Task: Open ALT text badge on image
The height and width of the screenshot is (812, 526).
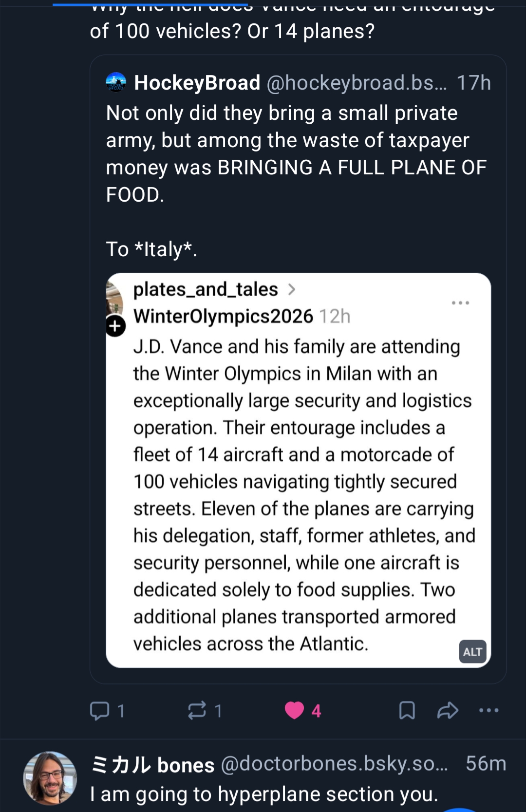Action: [x=472, y=652]
